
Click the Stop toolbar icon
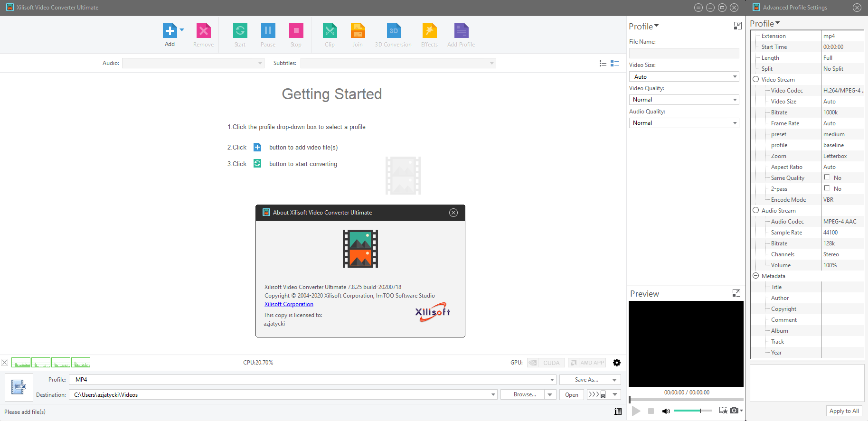tap(296, 31)
